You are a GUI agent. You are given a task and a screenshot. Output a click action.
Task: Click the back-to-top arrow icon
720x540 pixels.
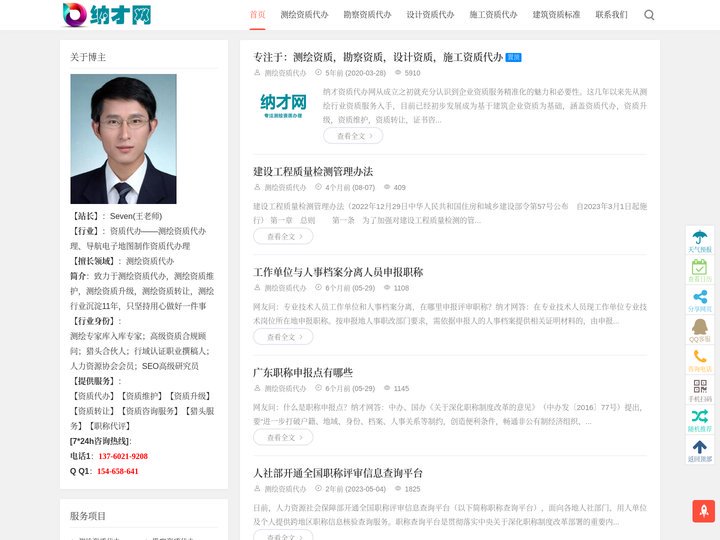click(x=699, y=450)
